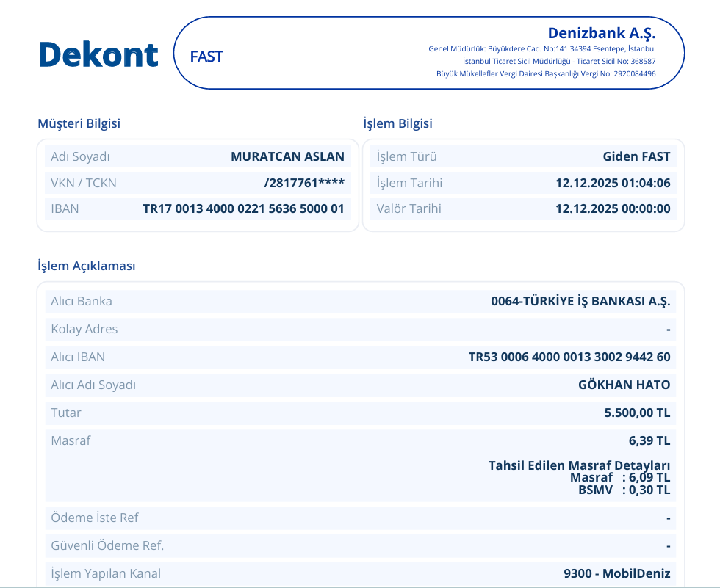
Task: Select the date 12.12.2025 00:00:00
Action: [x=613, y=208]
